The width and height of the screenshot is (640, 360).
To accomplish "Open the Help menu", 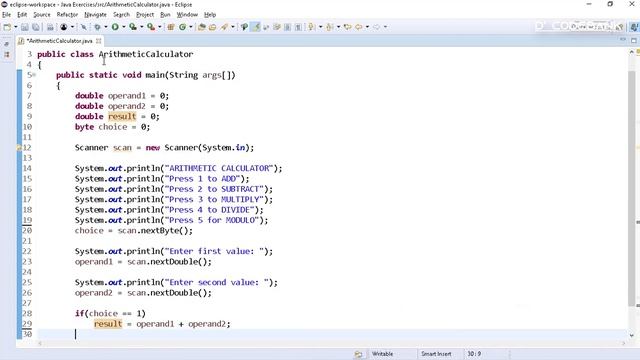I will point(210,15).
